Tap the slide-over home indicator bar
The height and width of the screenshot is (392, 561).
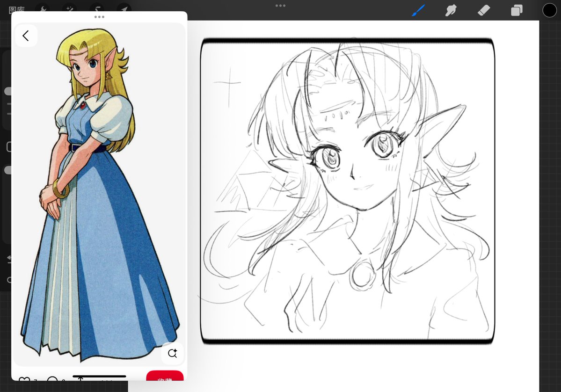[99, 376]
